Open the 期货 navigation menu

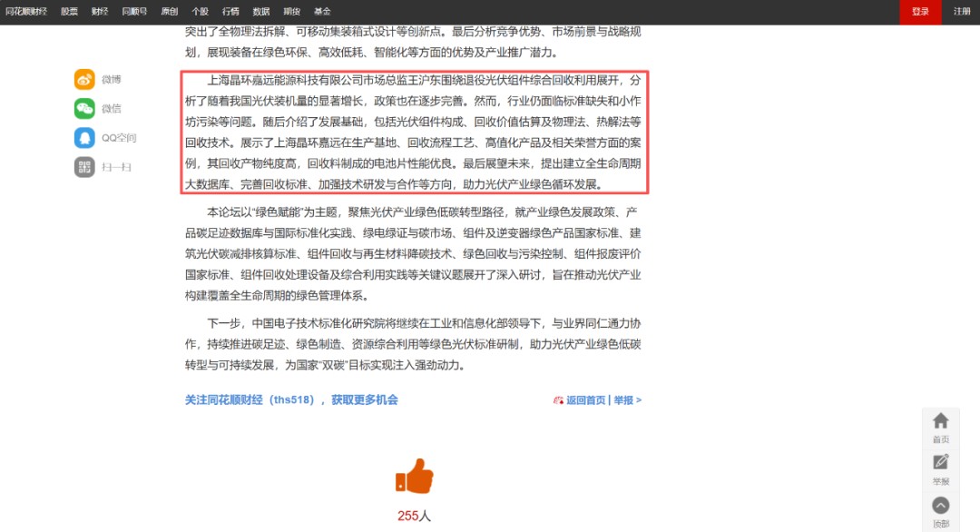coord(292,11)
